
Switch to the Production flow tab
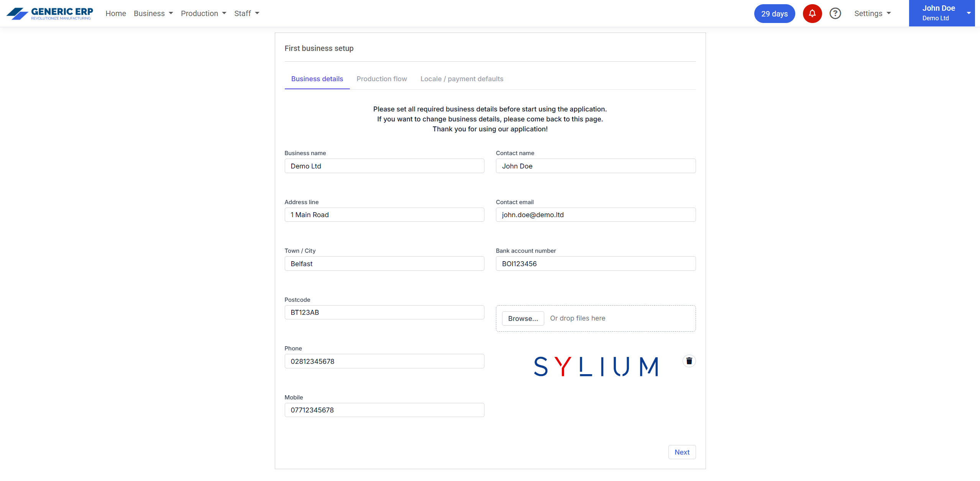click(x=381, y=79)
